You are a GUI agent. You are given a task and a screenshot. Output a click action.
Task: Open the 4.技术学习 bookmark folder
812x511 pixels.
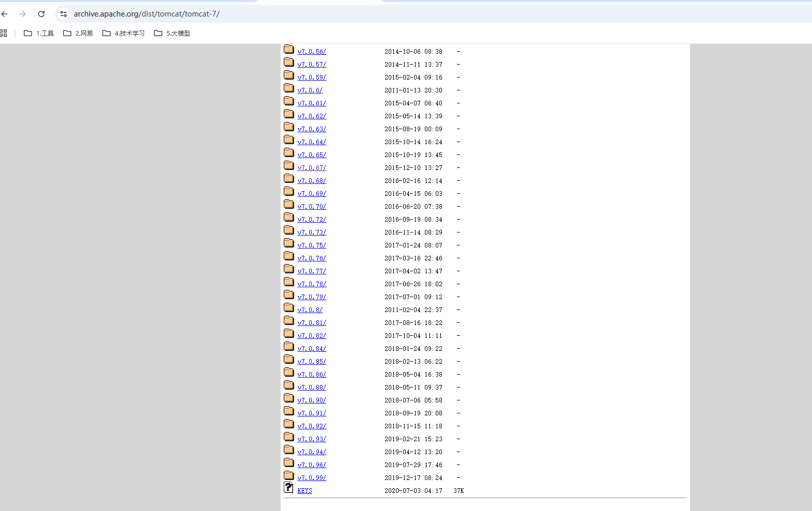click(x=124, y=33)
